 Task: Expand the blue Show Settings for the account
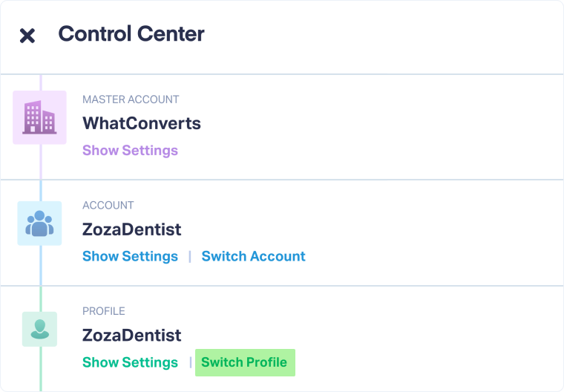[130, 256]
